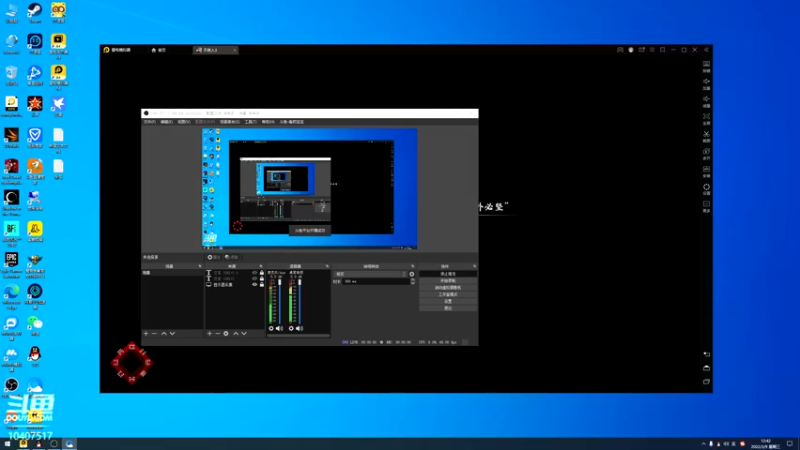Screen dimensions: 800x450
Task: Hide the second text source with its eye icon
Action: (255, 279)
